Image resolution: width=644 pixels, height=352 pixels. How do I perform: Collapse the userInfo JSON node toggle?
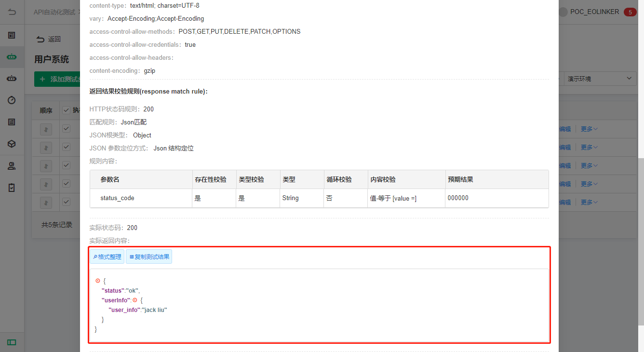coord(135,300)
